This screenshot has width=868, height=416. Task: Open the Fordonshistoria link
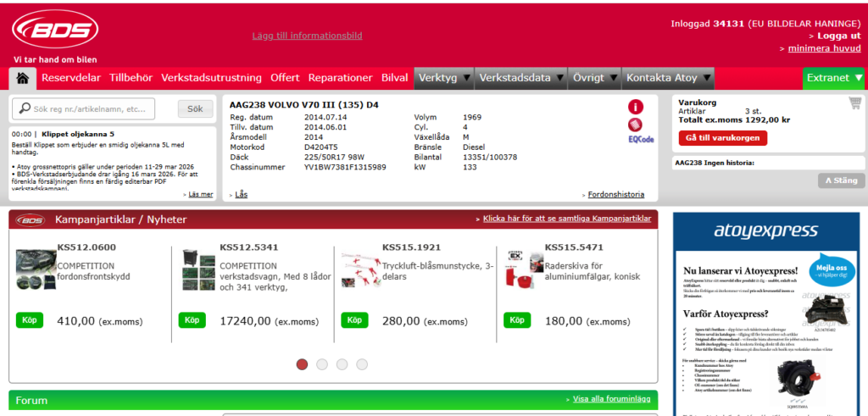click(x=615, y=194)
